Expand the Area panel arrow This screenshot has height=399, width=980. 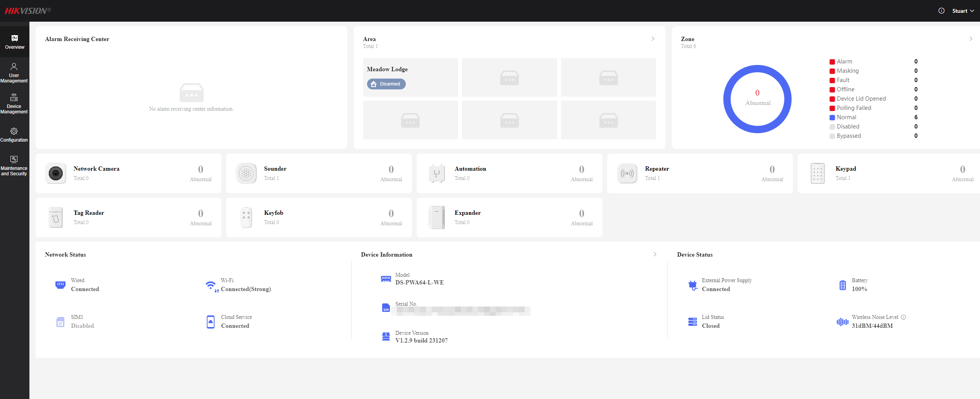653,39
